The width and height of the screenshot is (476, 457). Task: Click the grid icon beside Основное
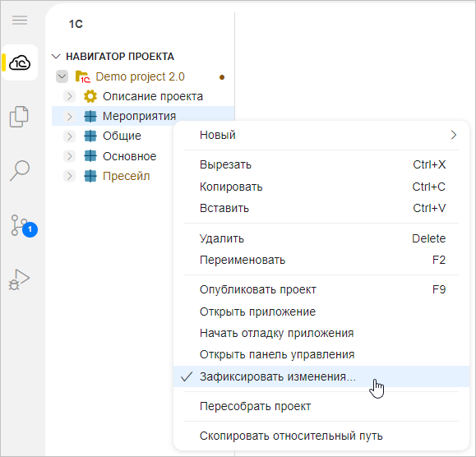pyautogui.click(x=90, y=156)
